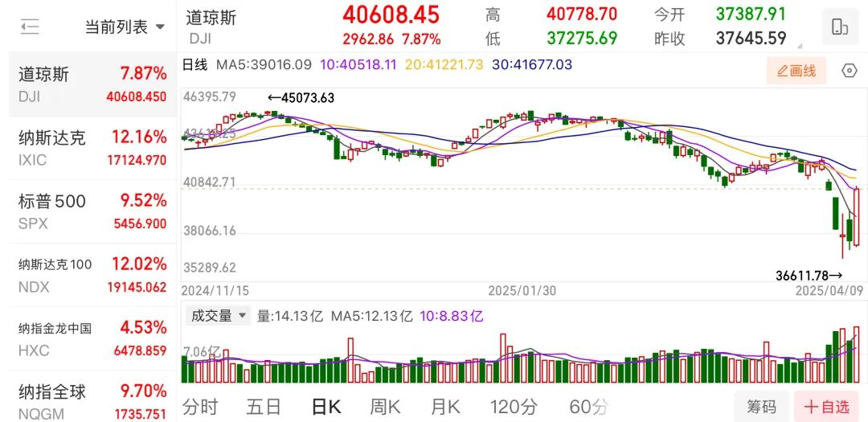Select the 周K chart tab
Screen dimensions: 868x422
coord(385,408)
